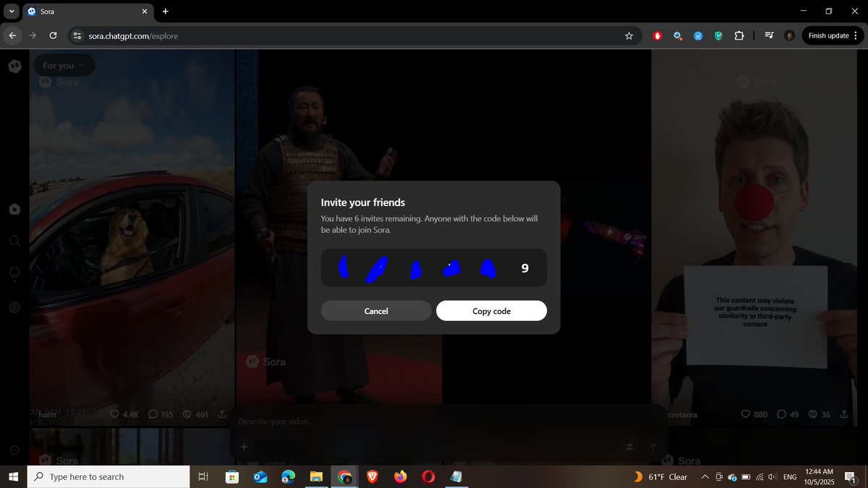Open Microsoft Store from the taskbar
This screenshot has width=868, height=488.
click(x=231, y=476)
